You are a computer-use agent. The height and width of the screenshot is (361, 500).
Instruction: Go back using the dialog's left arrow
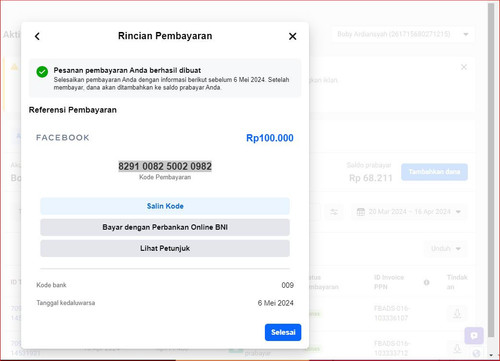[x=37, y=36]
